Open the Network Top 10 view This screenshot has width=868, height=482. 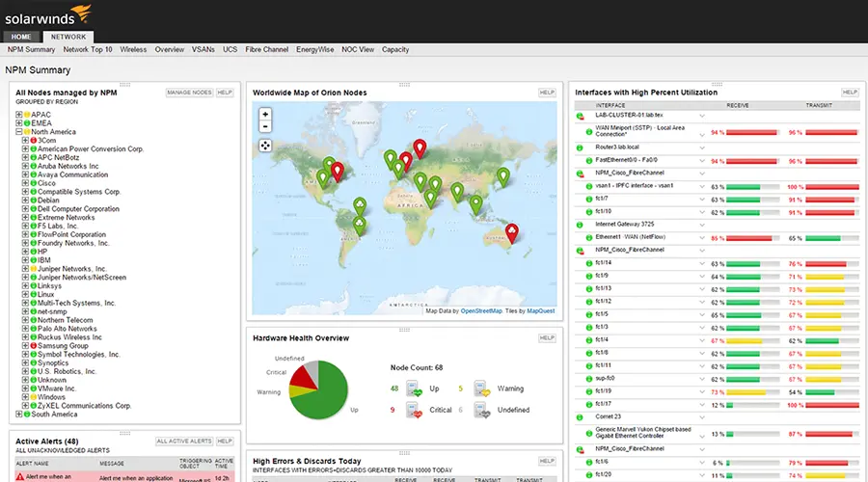click(88, 50)
